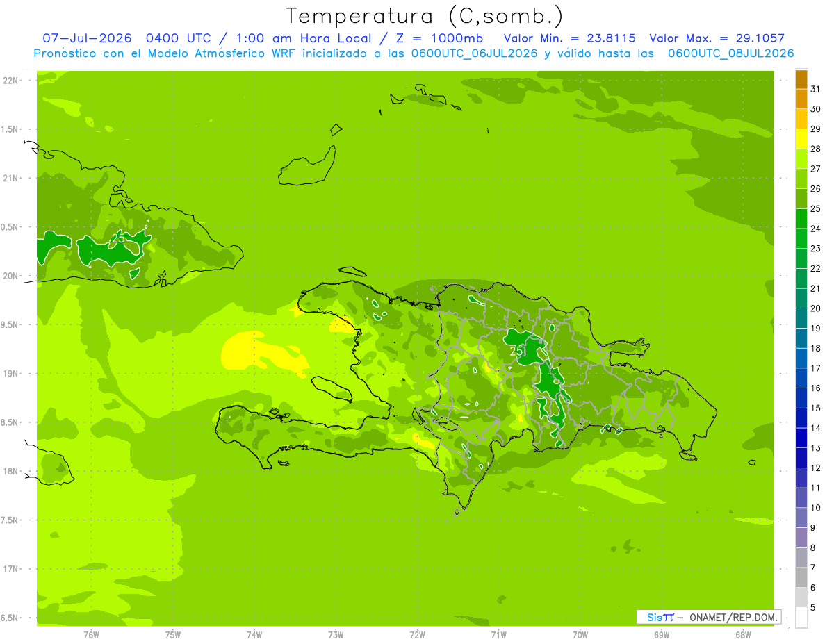Click "Valor Min. = 23.8115" text

[x=569, y=38]
